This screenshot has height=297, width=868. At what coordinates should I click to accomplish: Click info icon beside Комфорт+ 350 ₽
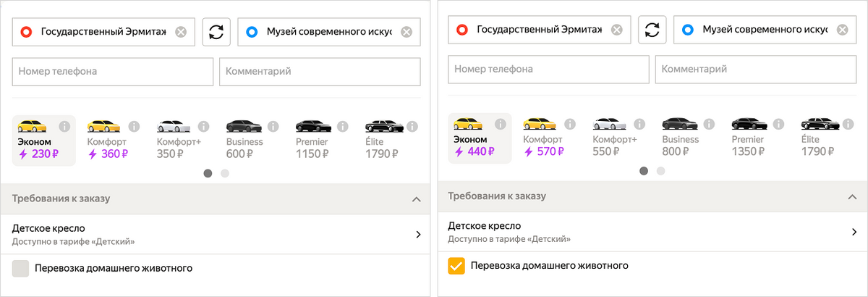[x=204, y=126]
